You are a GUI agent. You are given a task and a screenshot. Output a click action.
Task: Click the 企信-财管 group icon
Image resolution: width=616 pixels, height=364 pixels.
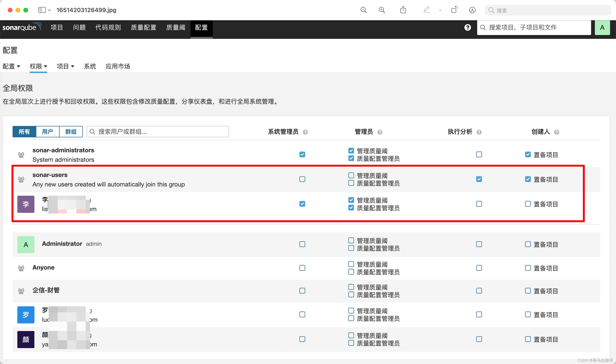pyautogui.click(x=21, y=291)
